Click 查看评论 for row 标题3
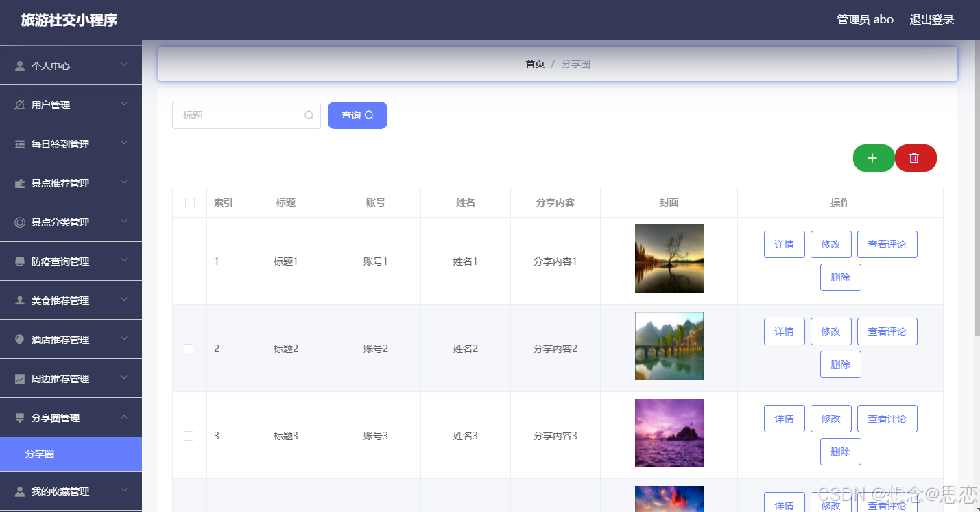 887,419
